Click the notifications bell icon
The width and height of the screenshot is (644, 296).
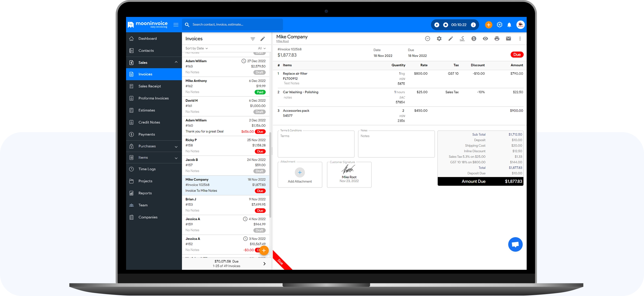click(509, 25)
